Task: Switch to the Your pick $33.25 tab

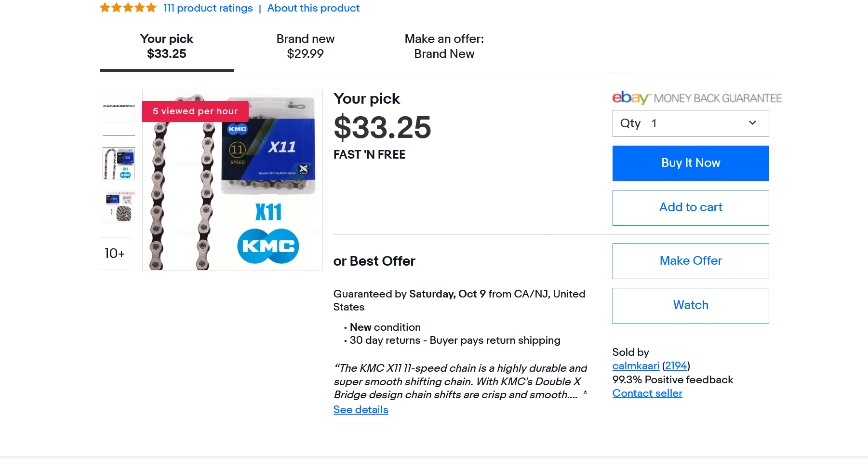Action: click(167, 46)
